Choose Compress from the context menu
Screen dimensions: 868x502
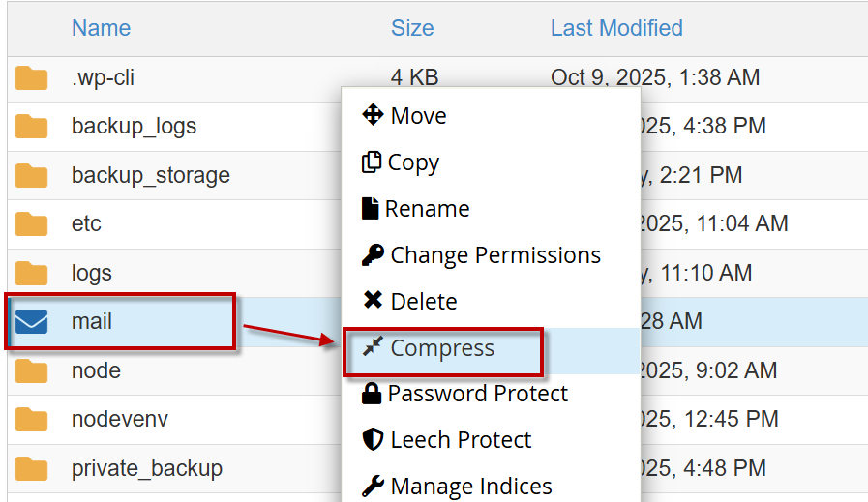point(442,348)
